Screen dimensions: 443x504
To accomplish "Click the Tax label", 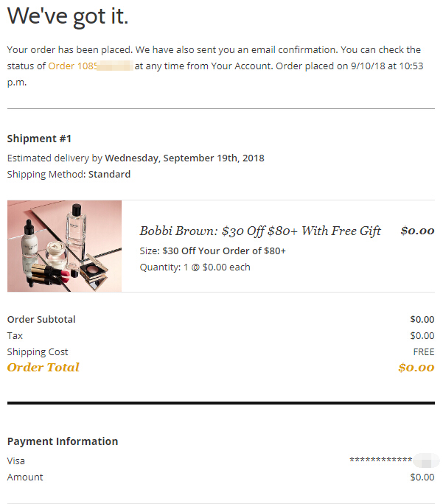I will point(15,336).
